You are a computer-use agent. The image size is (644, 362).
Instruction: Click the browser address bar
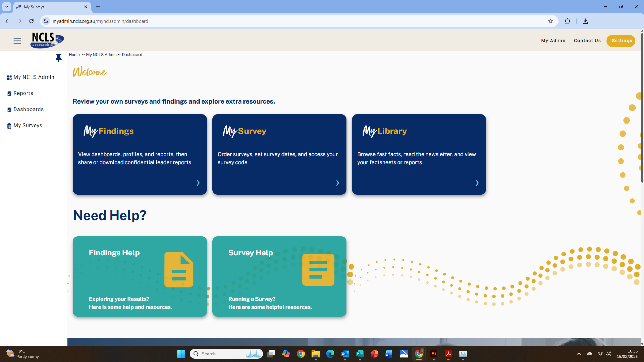[250, 21]
